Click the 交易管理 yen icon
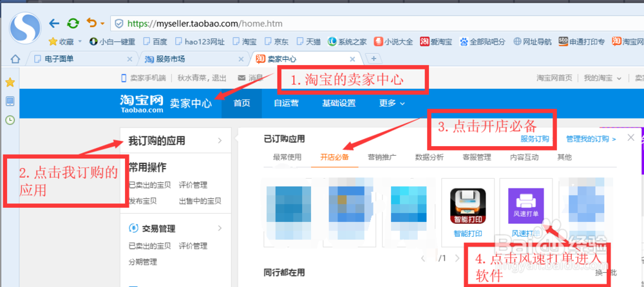 (x=133, y=228)
